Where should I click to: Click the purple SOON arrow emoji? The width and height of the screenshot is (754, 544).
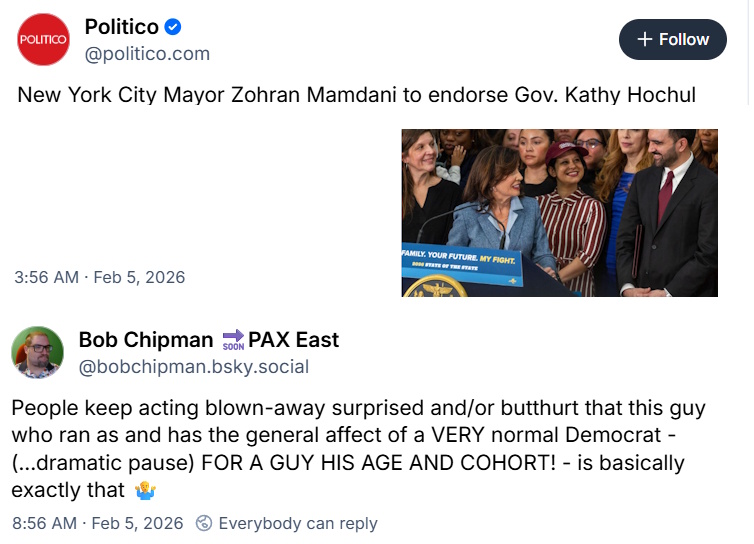(233, 340)
